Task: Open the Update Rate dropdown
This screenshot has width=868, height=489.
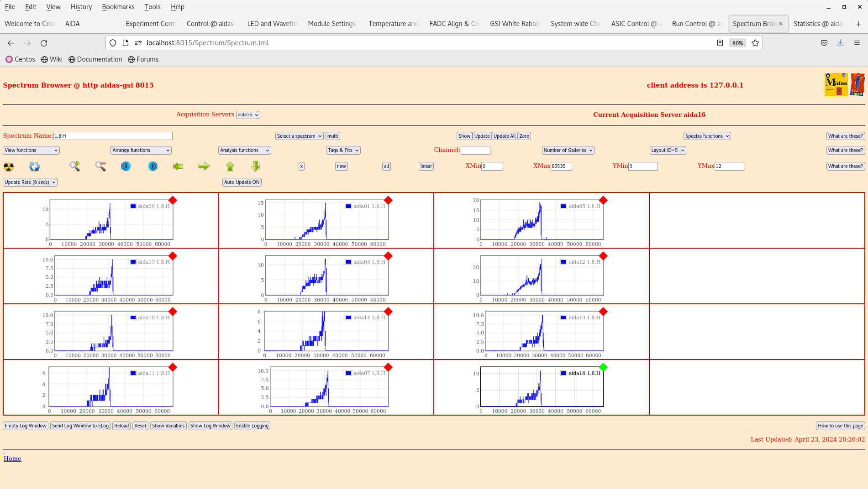Action: coord(30,182)
